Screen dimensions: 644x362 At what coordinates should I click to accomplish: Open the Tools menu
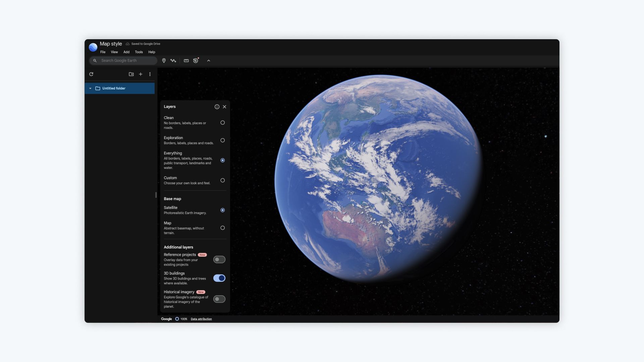(139, 52)
